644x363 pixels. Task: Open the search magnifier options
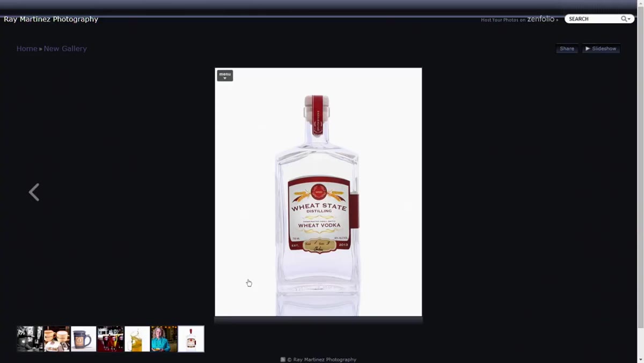pos(626,19)
